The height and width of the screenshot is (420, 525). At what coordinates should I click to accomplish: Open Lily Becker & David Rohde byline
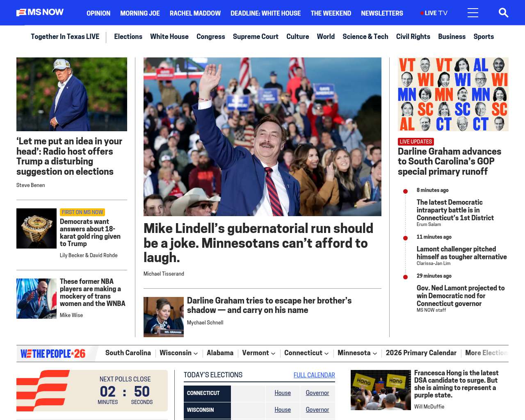89,256
